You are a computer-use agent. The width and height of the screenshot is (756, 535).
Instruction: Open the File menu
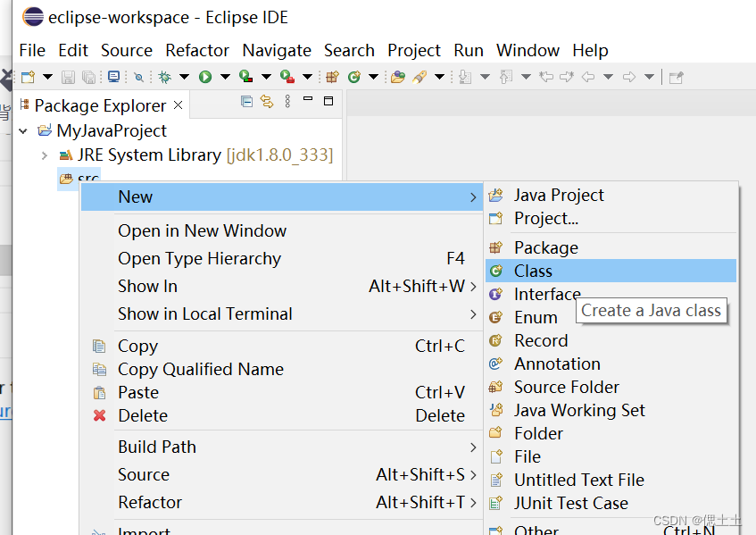coord(32,50)
